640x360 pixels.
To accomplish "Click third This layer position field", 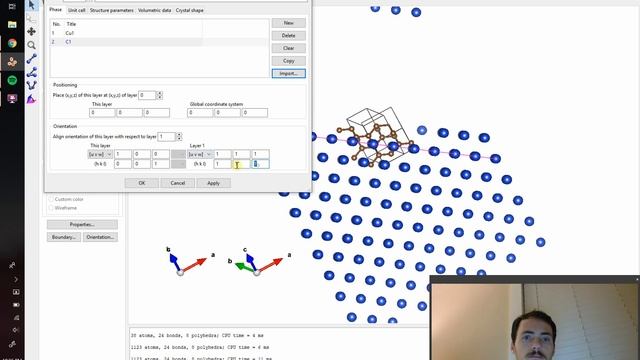I will click(157, 113).
